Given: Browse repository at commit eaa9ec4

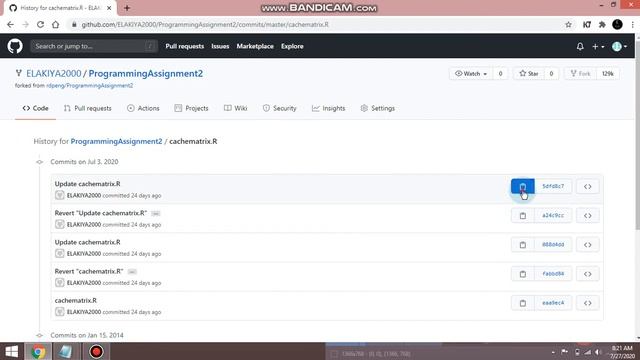Looking at the screenshot, I should point(587,303).
